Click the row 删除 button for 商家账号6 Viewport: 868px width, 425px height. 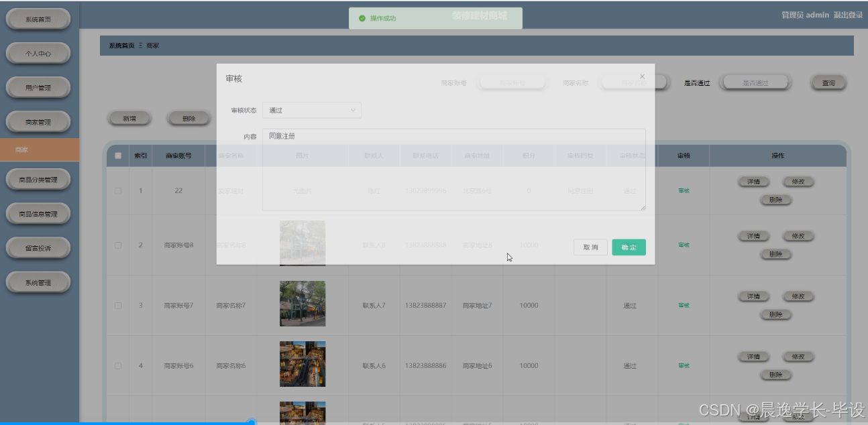coord(775,375)
